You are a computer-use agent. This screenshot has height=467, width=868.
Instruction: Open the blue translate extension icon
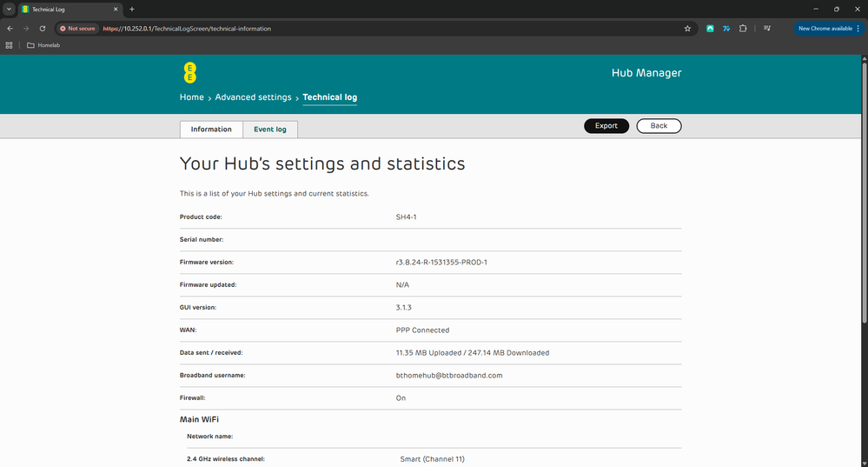point(726,28)
